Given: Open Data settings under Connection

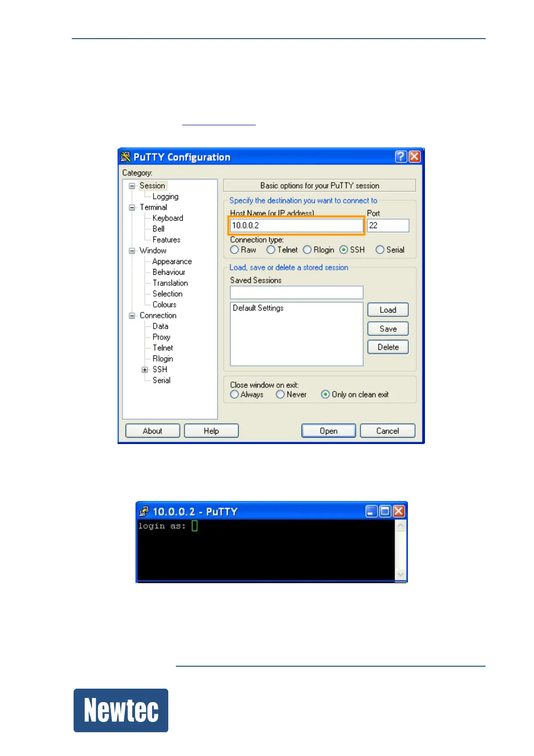Looking at the screenshot, I should pos(160,326).
